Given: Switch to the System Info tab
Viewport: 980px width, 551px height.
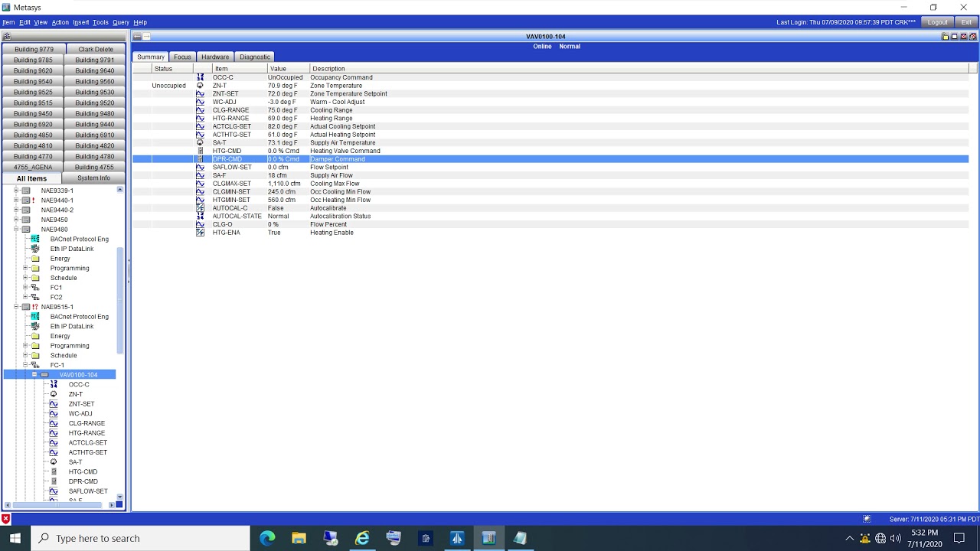Looking at the screenshot, I should coord(93,178).
